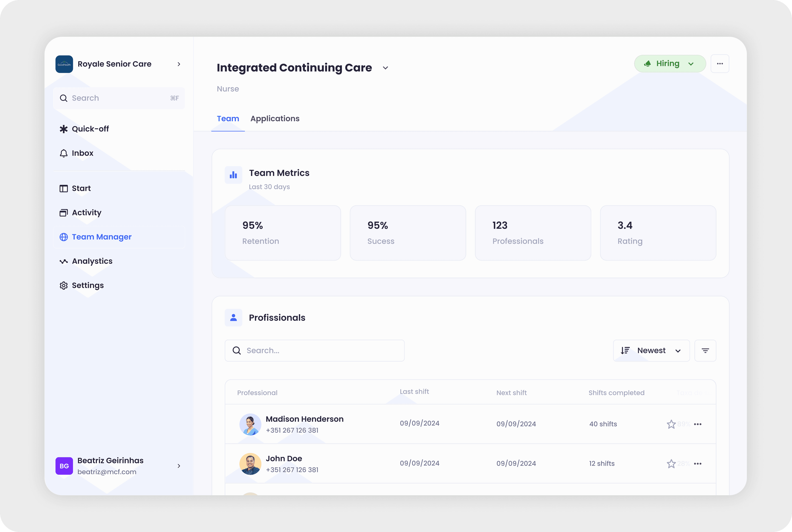Screen dimensions: 792x532
Task: Sort by the Shifts completed column header
Action: click(x=616, y=393)
